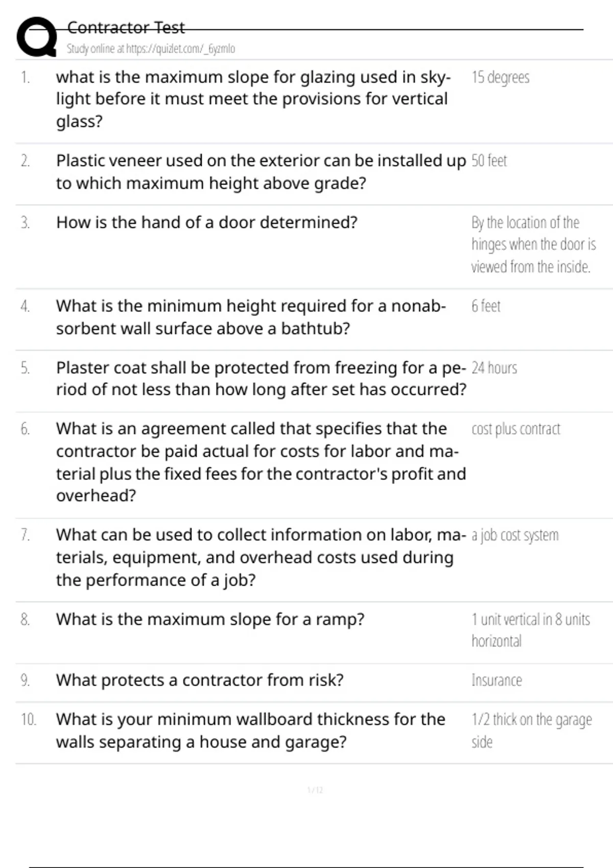Image resolution: width=613 pixels, height=868 pixels.
Task: Select the plastic veneer height question
Action: pos(261,172)
